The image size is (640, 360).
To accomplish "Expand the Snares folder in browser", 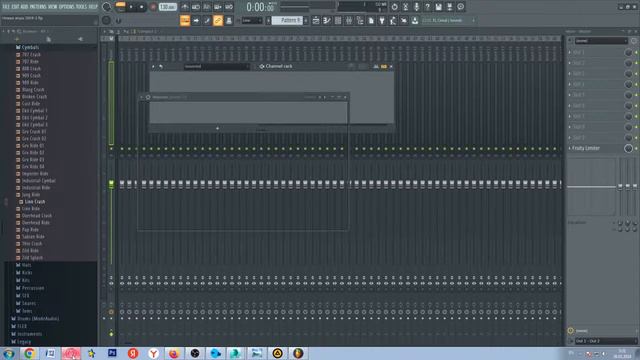I will pos(26,303).
